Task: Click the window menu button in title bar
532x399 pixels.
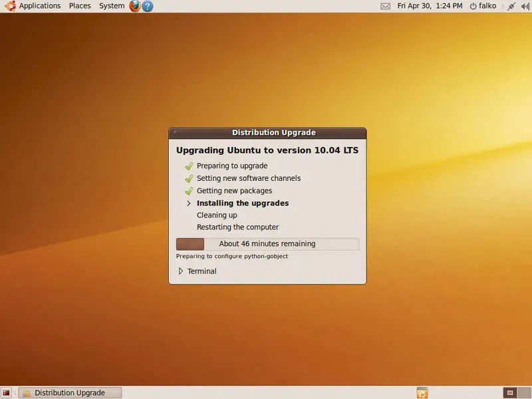Action: [x=176, y=132]
